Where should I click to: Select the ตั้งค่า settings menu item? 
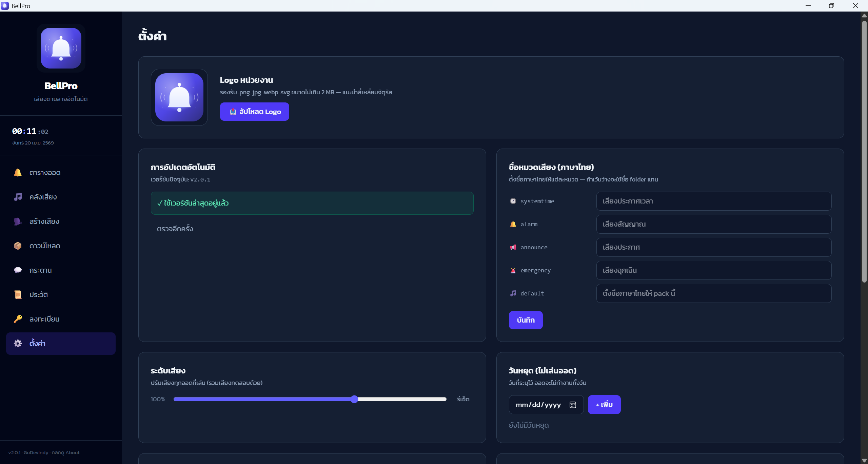click(x=61, y=344)
